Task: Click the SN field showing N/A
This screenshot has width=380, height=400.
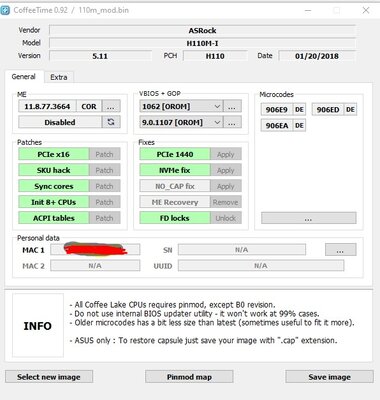Action: (242, 250)
